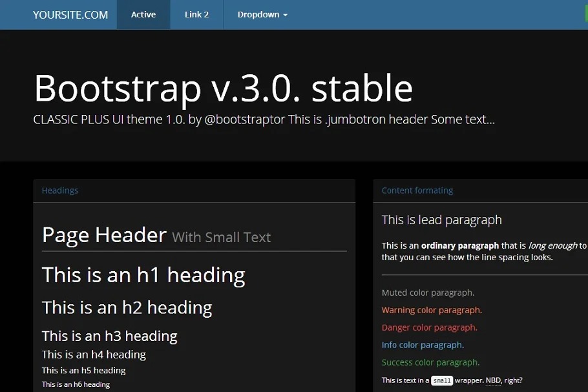Click the h2 heading sample
588x392 pixels.
(x=127, y=307)
